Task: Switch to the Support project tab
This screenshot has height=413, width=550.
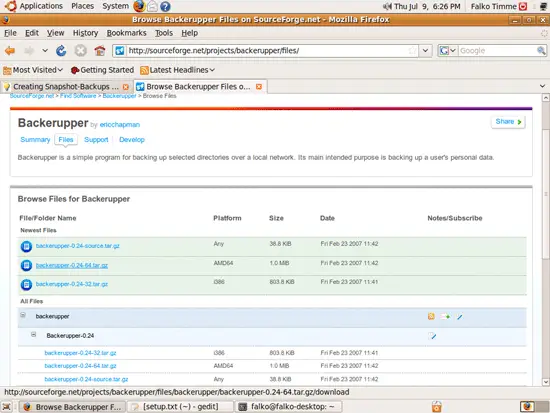Action: click(96, 140)
